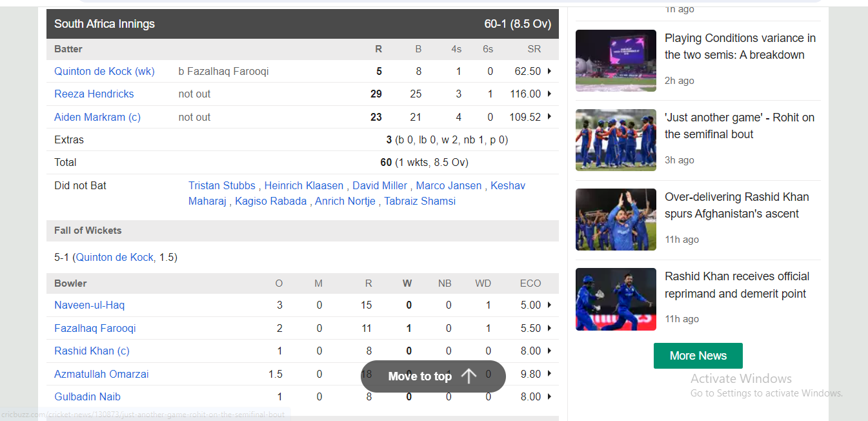The image size is (868, 421).
Task: Open Tabraiz Shamsi's player profile link
Action: (420, 201)
